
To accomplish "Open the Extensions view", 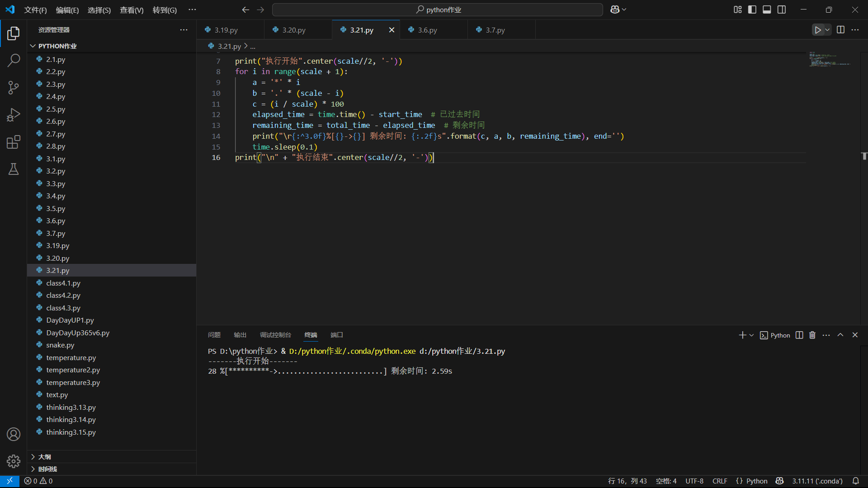I will pyautogui.click(x=14, y=142).
